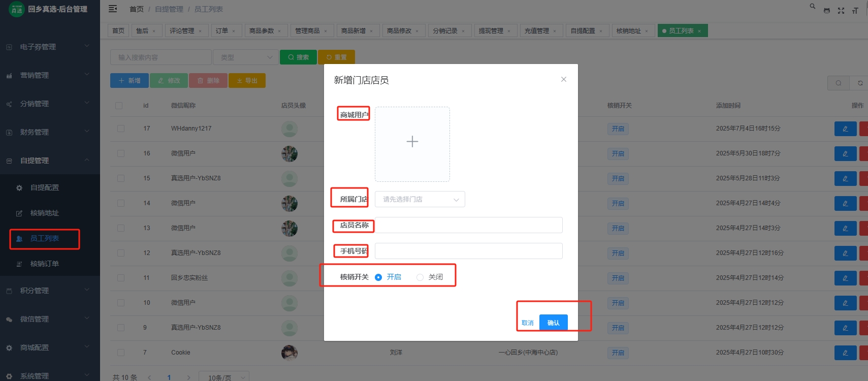Screen dimensions: 868x381
Task: Click the sidebar collapse icon beside 首页
Action: 113,9
